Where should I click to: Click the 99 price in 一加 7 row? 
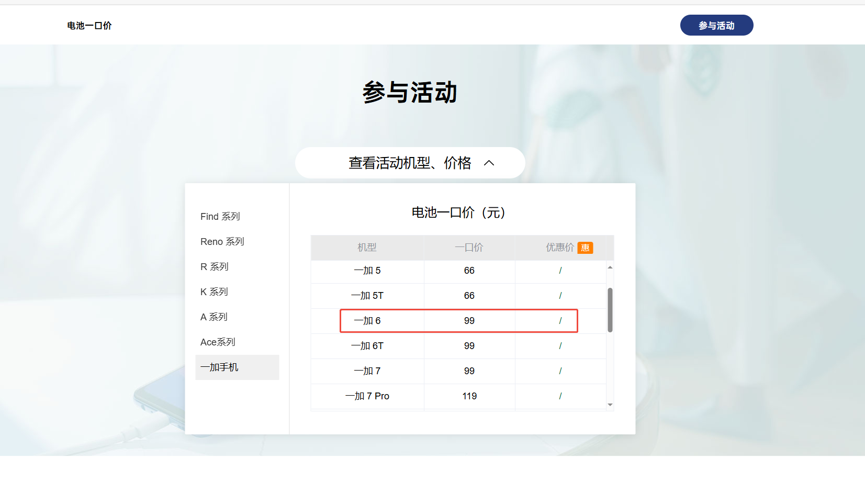pos(469,371)
